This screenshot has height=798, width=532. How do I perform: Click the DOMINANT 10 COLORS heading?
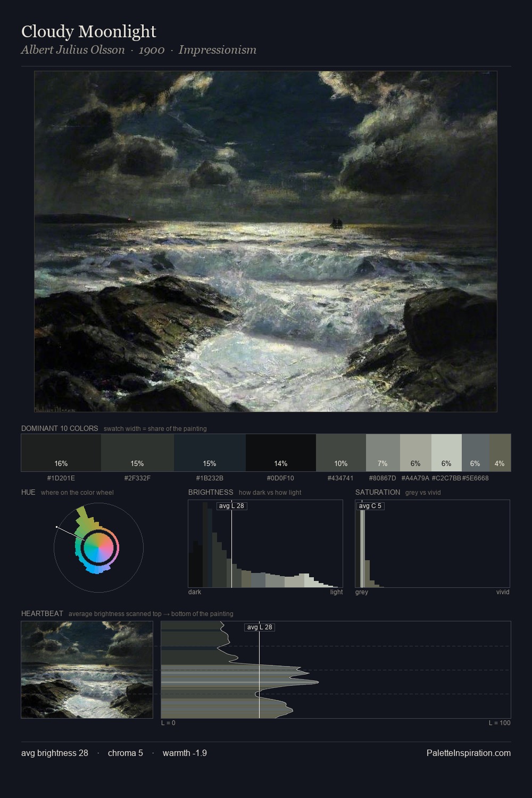click(x=60, y=428)
